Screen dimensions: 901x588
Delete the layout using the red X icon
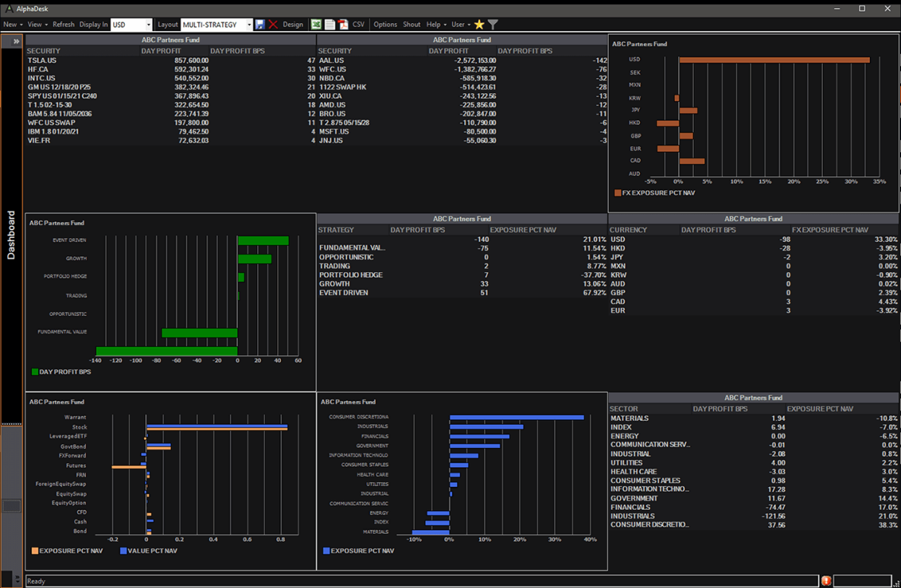(273, 25)
